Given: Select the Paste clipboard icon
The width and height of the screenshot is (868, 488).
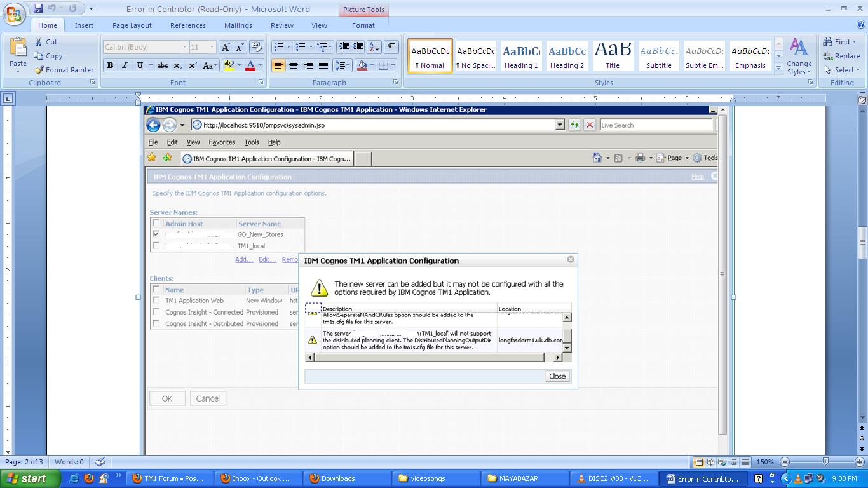Looking at the screenshot, I should [18, 48].
